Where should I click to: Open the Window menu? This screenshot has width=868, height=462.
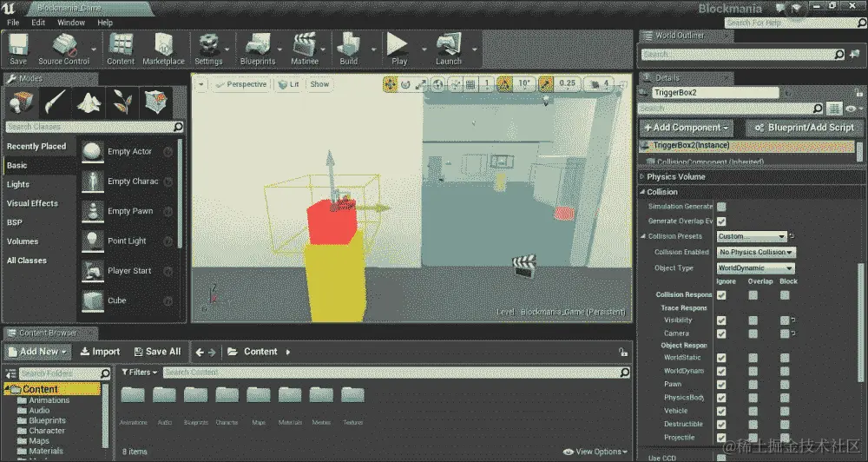71,23
